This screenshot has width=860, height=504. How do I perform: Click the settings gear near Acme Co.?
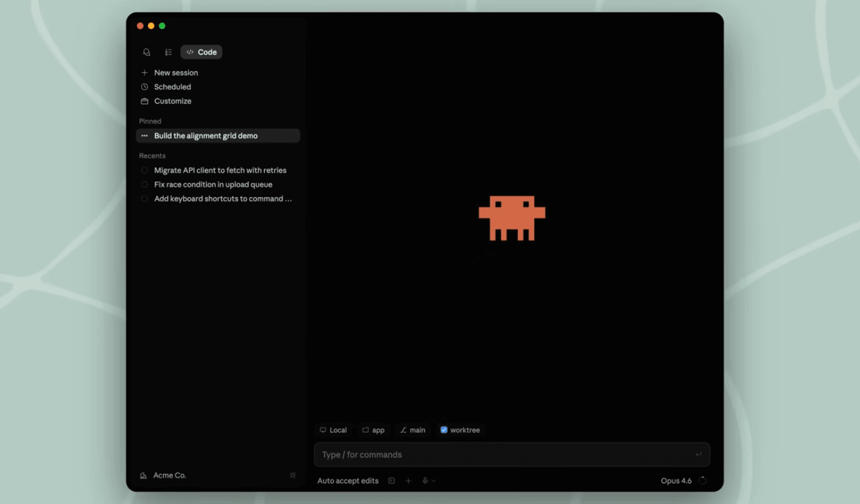(292, 475)
